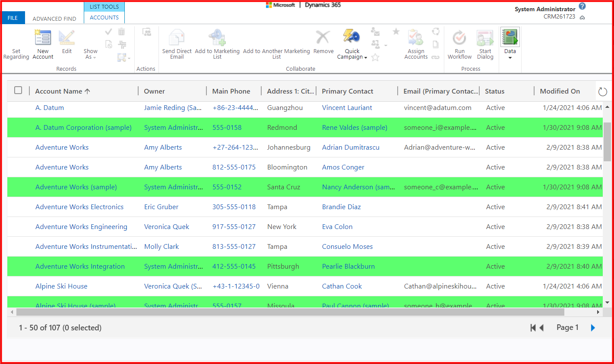Open owner Molly Clark link
The height and width of the screenshot is (364, 614).
coord(161,247)
